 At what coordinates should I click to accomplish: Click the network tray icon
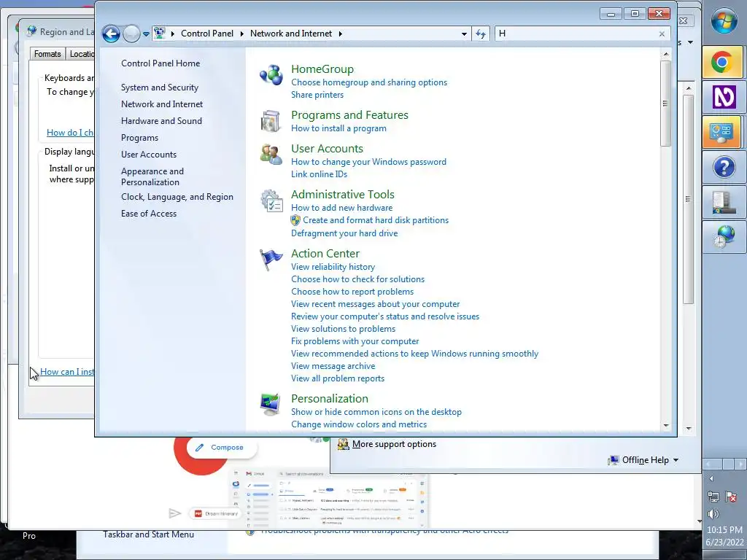(x=713, y=497)
